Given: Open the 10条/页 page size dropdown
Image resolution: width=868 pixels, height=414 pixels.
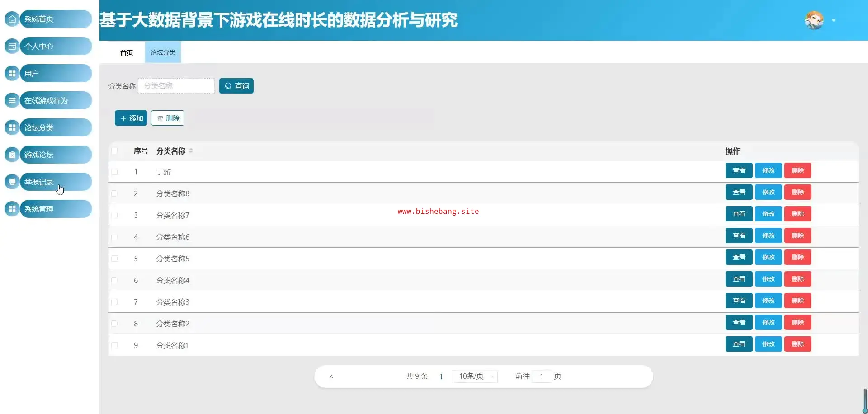Looking at the screenshot, I should coord(475,376).
